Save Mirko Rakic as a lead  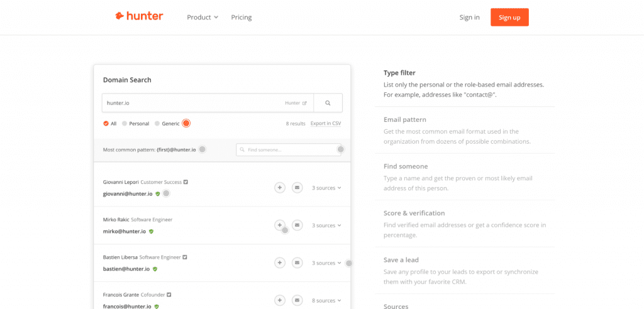pos(280,225)
